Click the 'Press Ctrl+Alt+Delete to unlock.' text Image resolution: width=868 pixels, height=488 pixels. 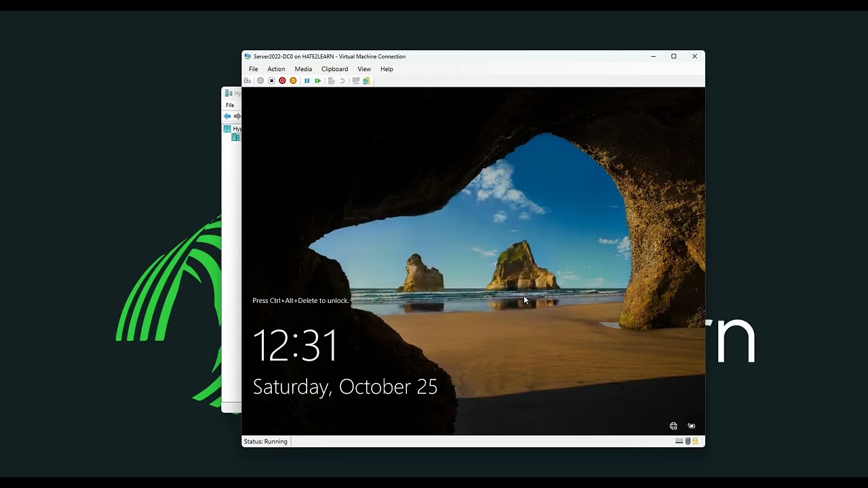(x=300, y=300)
